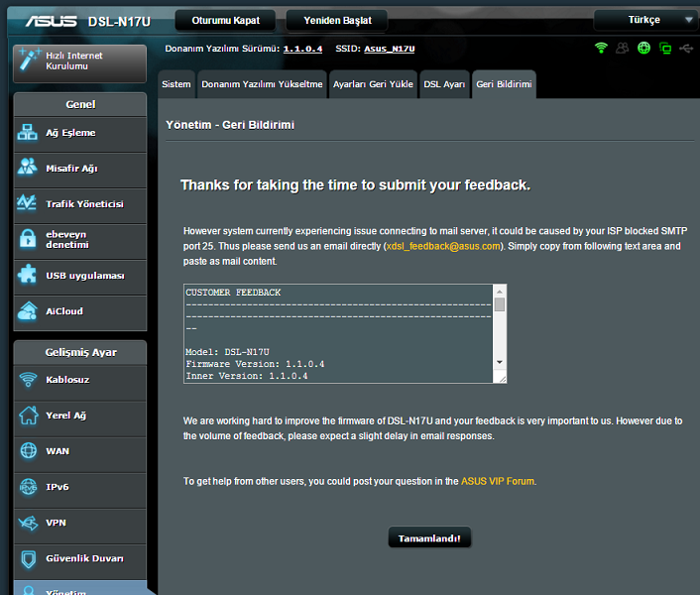Viewport: 700px width, 595px height.
Task: Click the DSL-N17U model name header
Action: click(119, 22)
